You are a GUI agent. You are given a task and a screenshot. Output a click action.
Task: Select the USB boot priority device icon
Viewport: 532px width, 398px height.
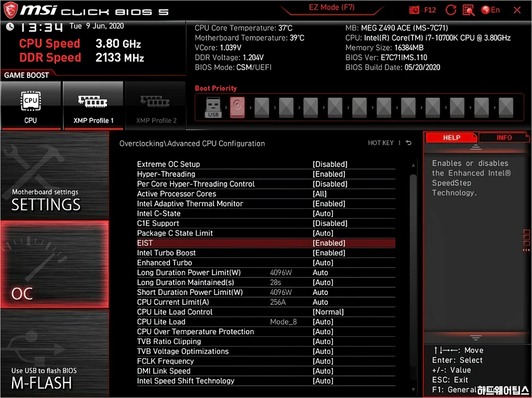point(213,107)
